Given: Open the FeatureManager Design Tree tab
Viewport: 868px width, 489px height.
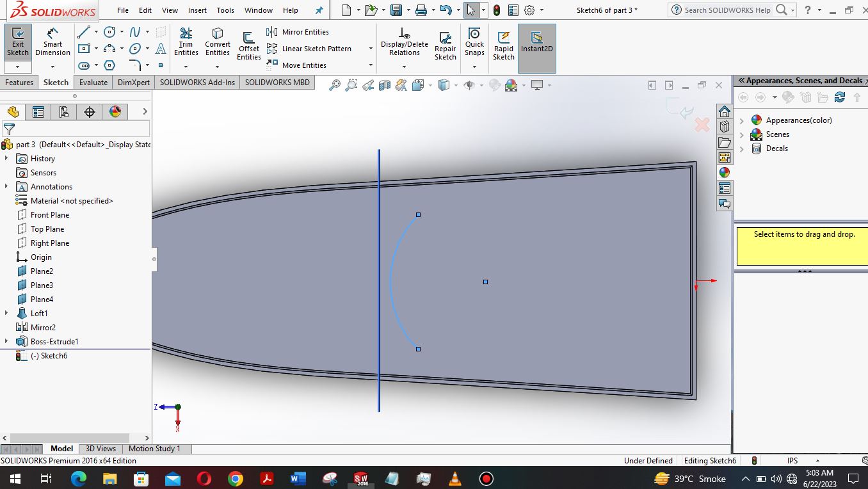Looking at the screenshot, I should pyautogui.click(x=13, y=112).
